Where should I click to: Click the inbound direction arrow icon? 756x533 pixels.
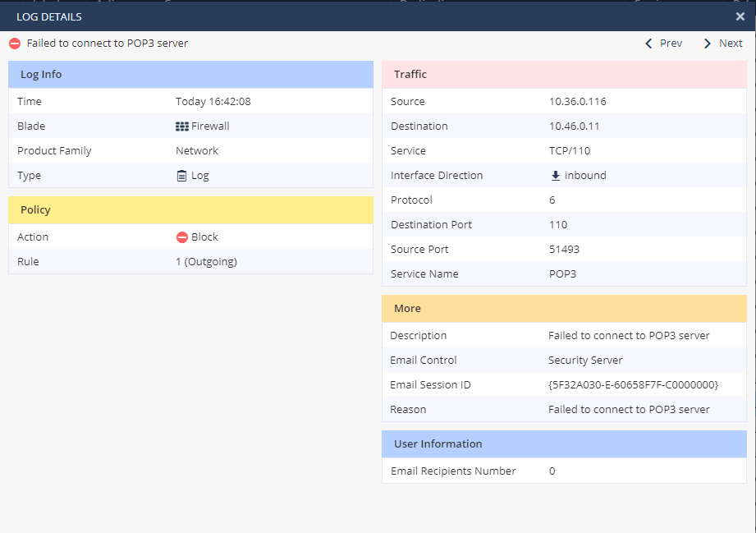556,176
